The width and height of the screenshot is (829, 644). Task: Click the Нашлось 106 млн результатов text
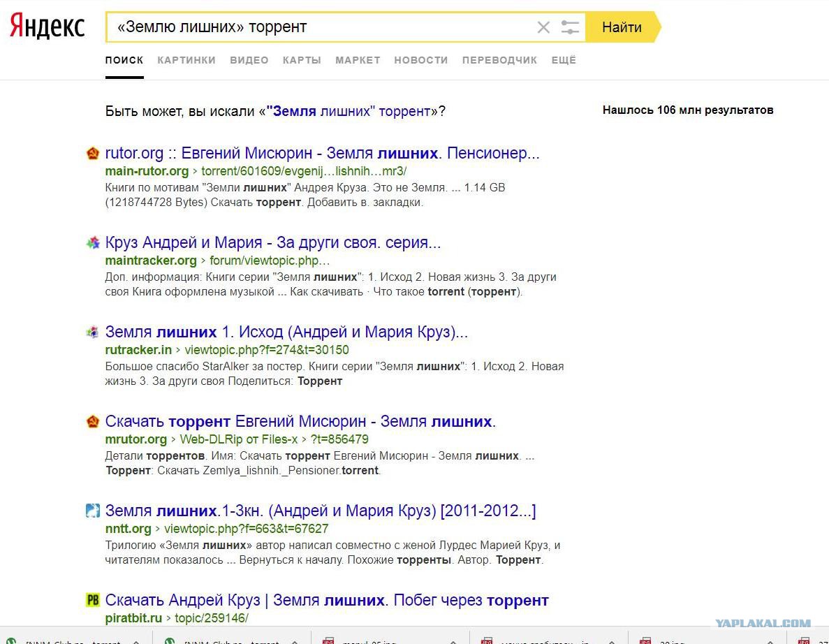688,110
